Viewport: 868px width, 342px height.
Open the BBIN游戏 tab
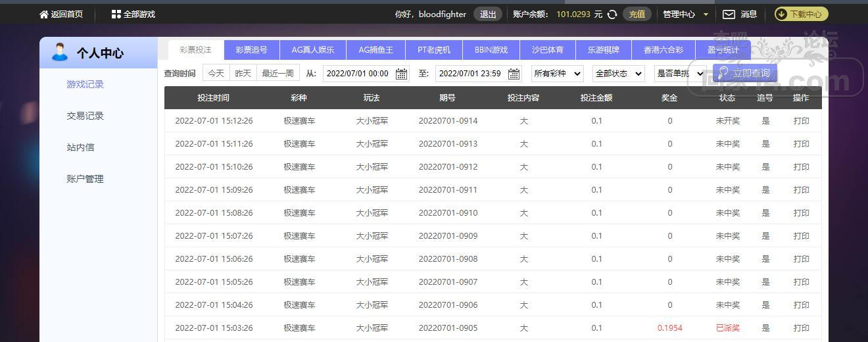click(x=491, y=50)
